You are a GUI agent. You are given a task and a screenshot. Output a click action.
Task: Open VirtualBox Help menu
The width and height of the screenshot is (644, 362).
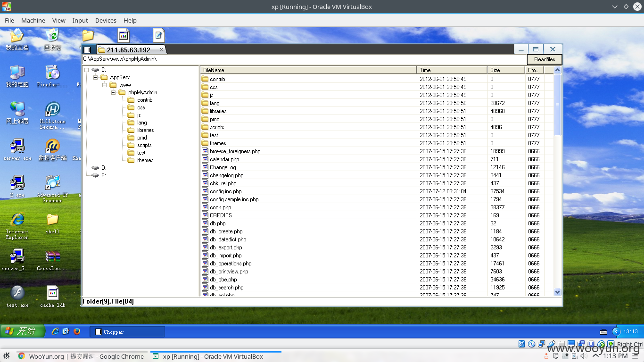tap(130, 20)
